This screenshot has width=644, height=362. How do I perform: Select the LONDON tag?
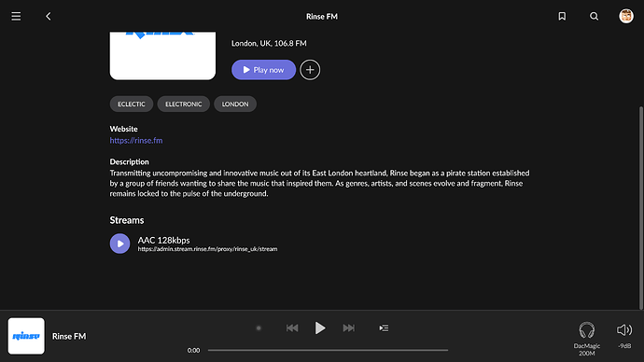pyautogui.click(x=235, y=104)
